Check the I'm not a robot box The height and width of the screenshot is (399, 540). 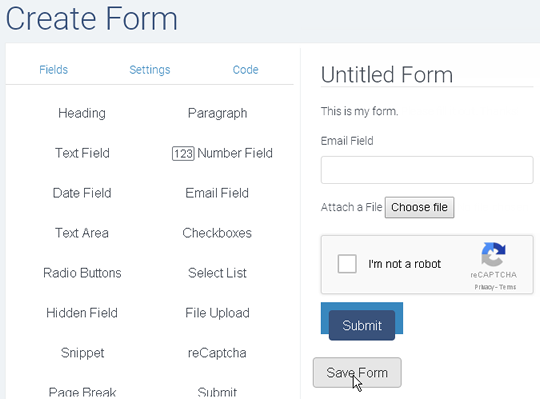coord(347,264)
